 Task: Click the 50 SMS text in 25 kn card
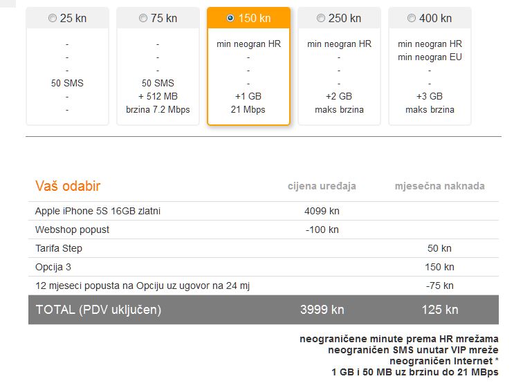pos(67,83)
